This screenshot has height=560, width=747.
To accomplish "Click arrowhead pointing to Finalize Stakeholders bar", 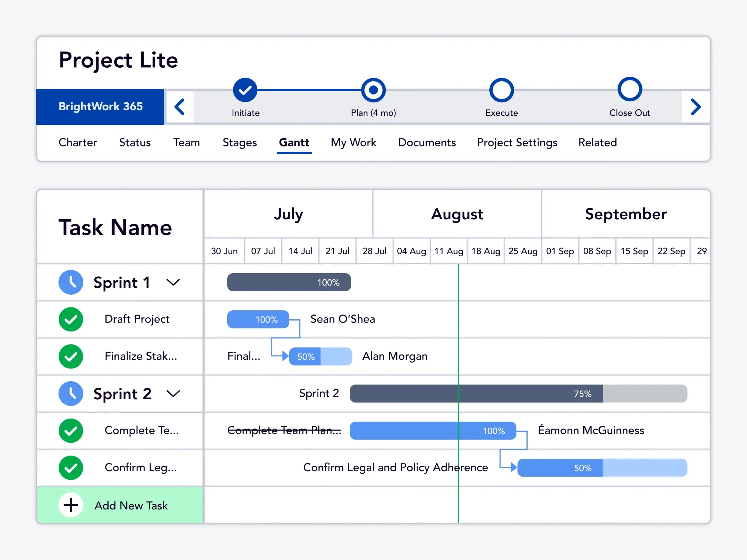I will coord(285,356).
